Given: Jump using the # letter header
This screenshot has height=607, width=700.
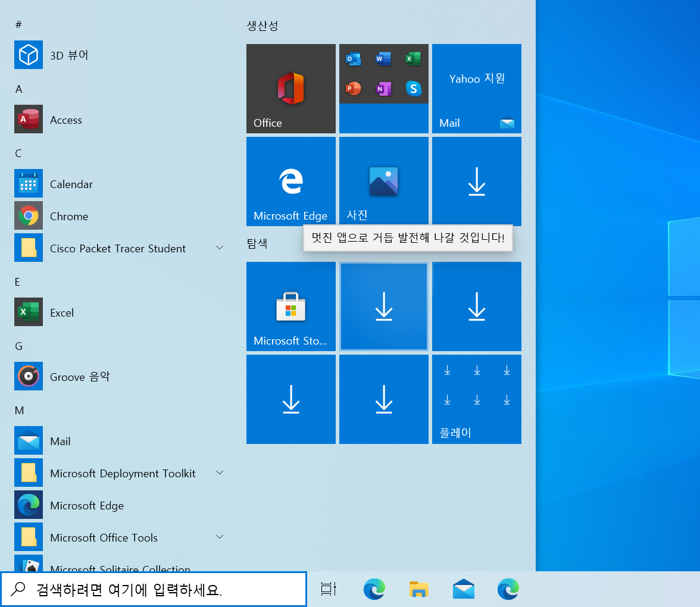Looking at the screenshot, I should tap(18, 25).
